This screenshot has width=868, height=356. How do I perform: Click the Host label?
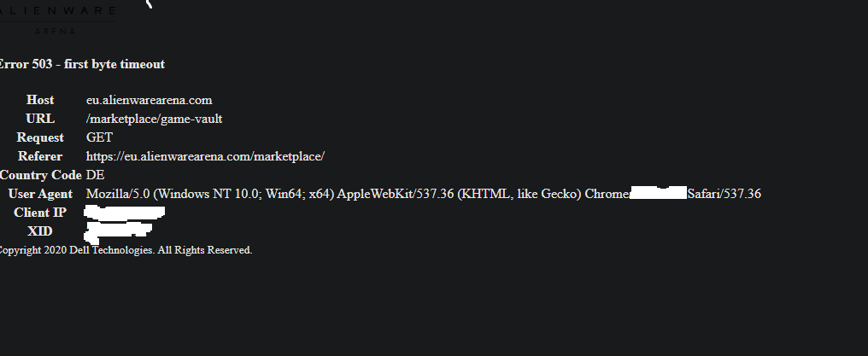(x=40, y=100)
